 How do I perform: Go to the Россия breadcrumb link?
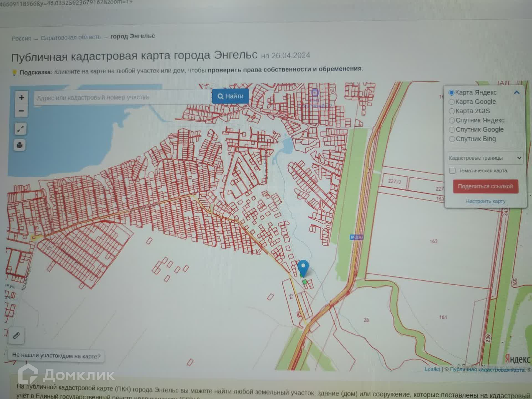tap(21, 39)
